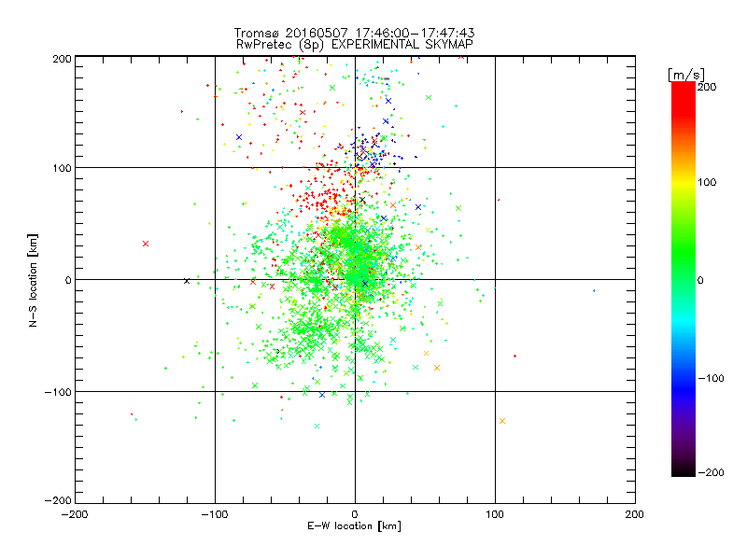Click the isolated red X marker at far left
This screenshot has width=747, height=560.
pyautogui.click(x=146, y=244)
